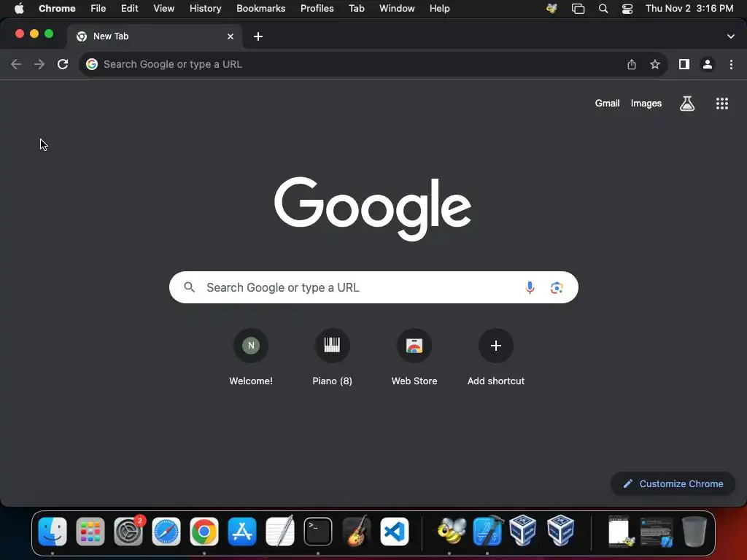Screen dimensions: 747x560
Task: Open the Window menu
Action: pyautogui.click(x=397, y=9)
